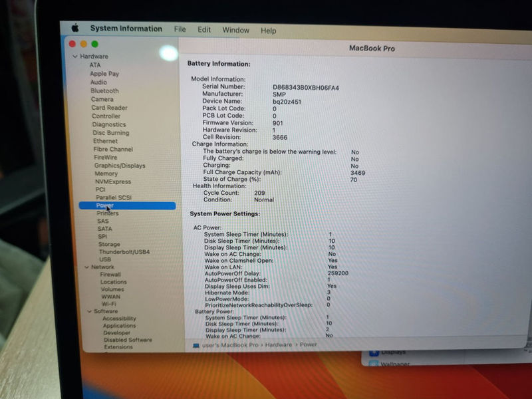Select Ethernet in the sidebar
Screen dimensions: 532x399
(105, 141)
